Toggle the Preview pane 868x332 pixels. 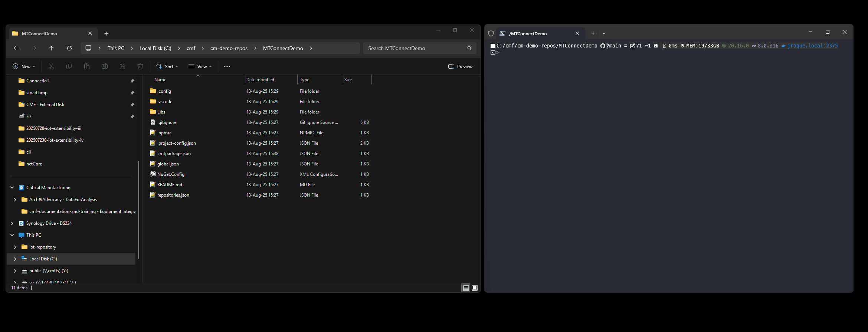click(460, 66)
